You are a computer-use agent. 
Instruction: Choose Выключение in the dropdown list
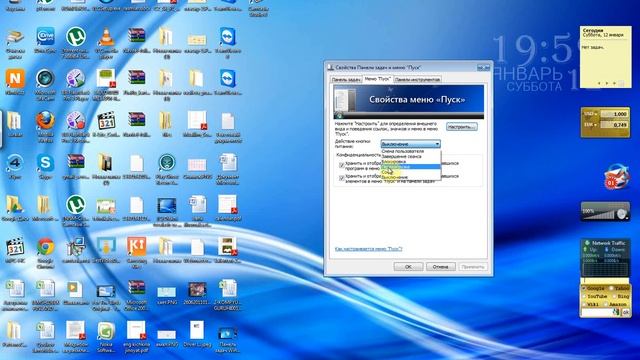click(x=411, y=178)
